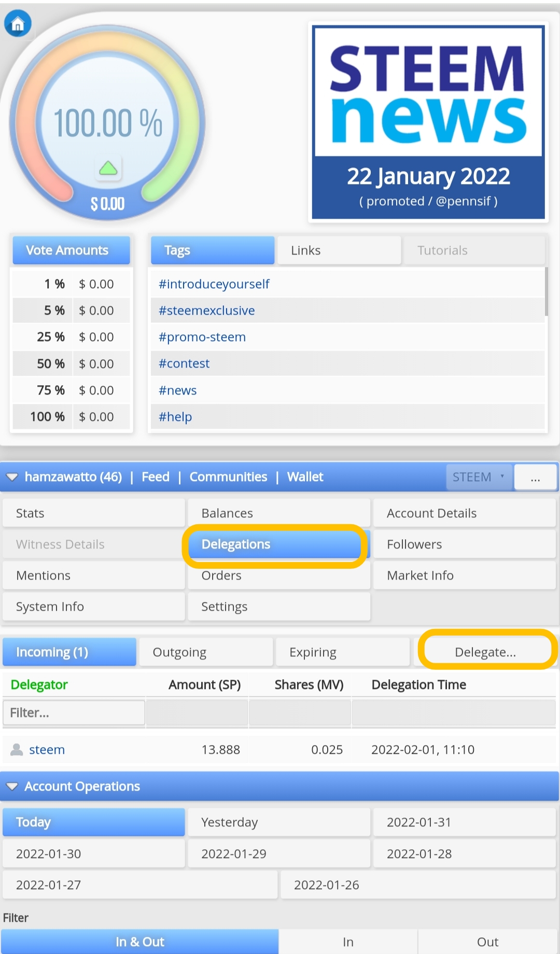
Task: Open the Settings tab
Action: (279, 607)
